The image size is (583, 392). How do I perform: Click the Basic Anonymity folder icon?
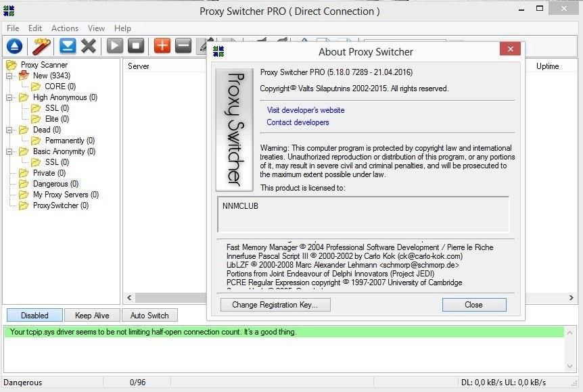point(24,151)
